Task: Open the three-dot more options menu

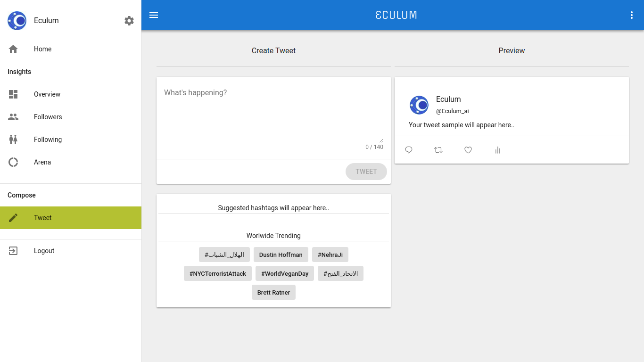Action: click(632, 15)
